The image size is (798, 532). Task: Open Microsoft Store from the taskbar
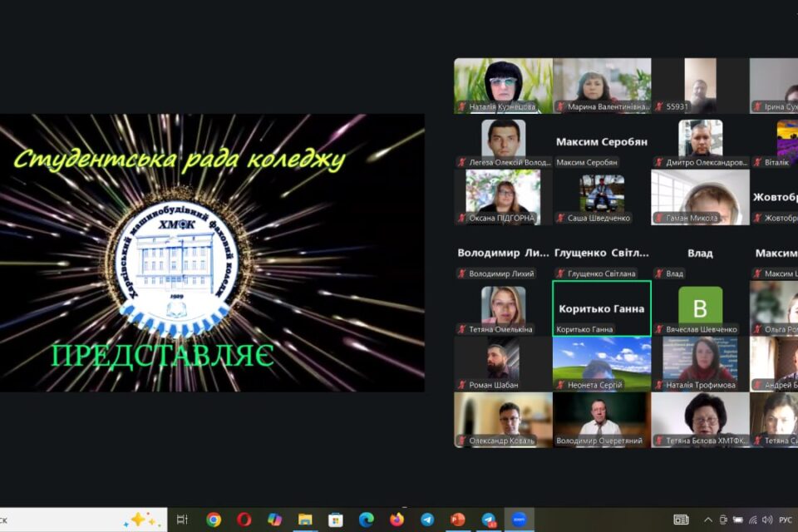[x=335, y=520]
